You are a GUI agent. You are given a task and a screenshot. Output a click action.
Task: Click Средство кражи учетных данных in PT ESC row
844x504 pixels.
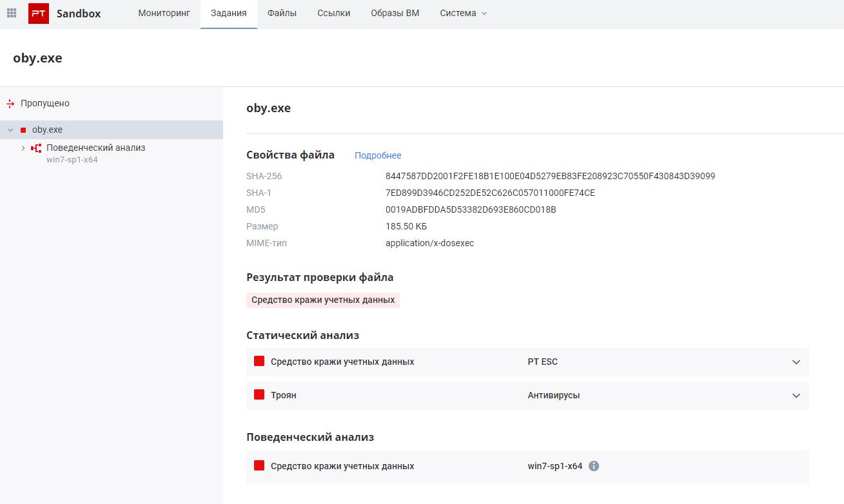click(x=342, y=362)
